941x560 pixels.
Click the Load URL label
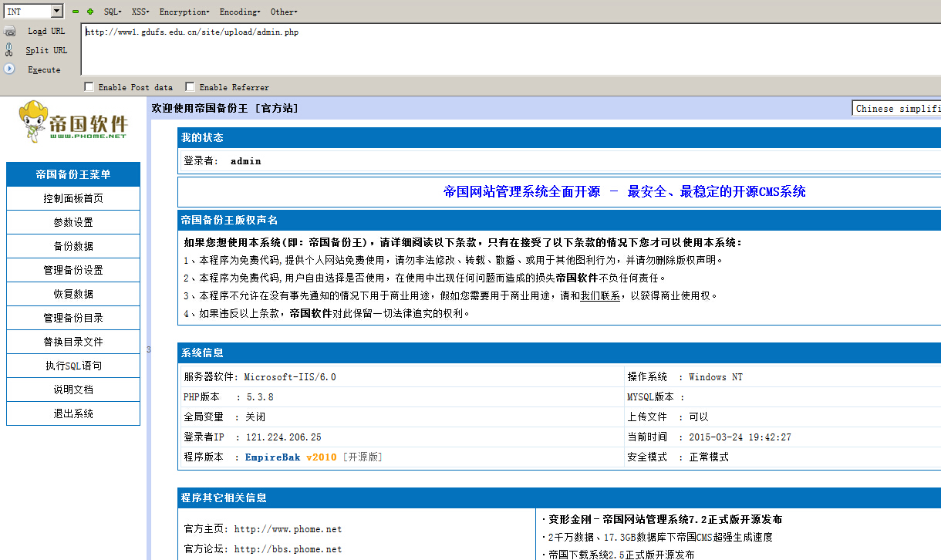[x=46, y=32]
